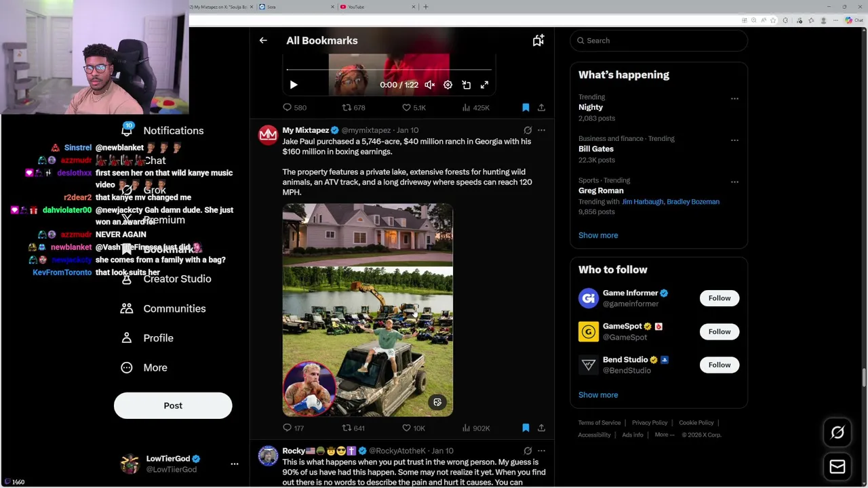Open Creator Studio in the sidebar
This screenshot has width=868, height=488.
click(x=166, y=279)
